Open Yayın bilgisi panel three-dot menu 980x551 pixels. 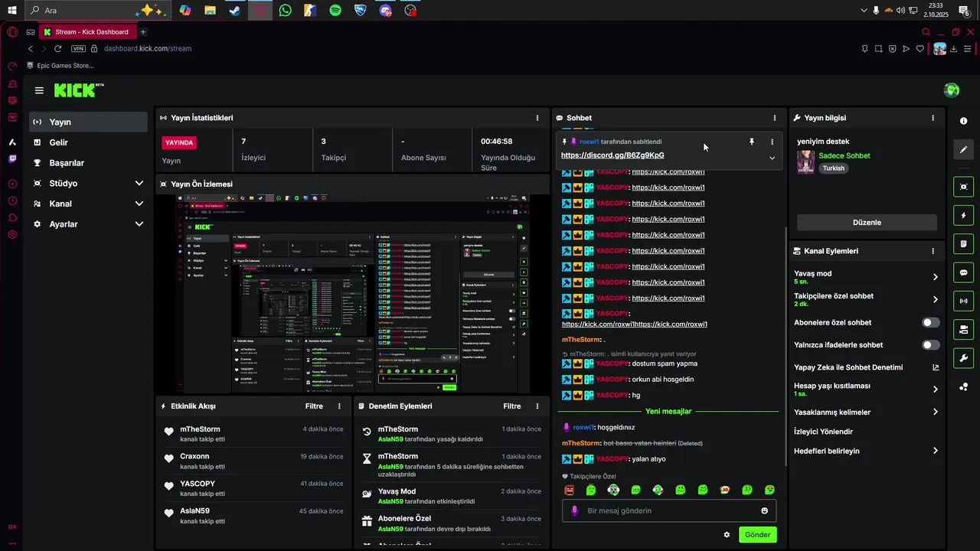(933, 118)
